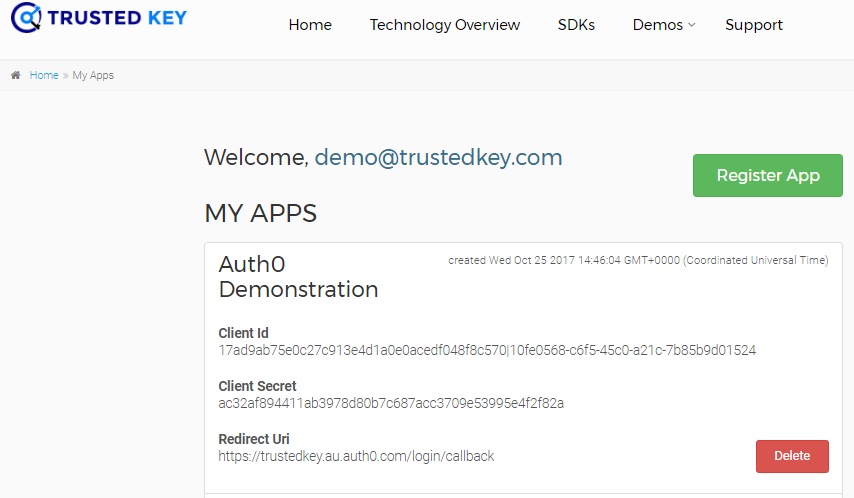Screen dimensions: 854x498
Task: Click the demo@trustedkey.com email link
Action: coord(438,157)
